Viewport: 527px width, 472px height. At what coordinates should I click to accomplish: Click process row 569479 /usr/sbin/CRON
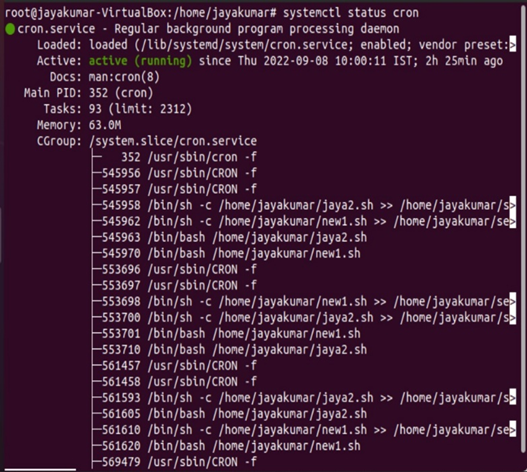pyautogui.click(x=179, y=462)
